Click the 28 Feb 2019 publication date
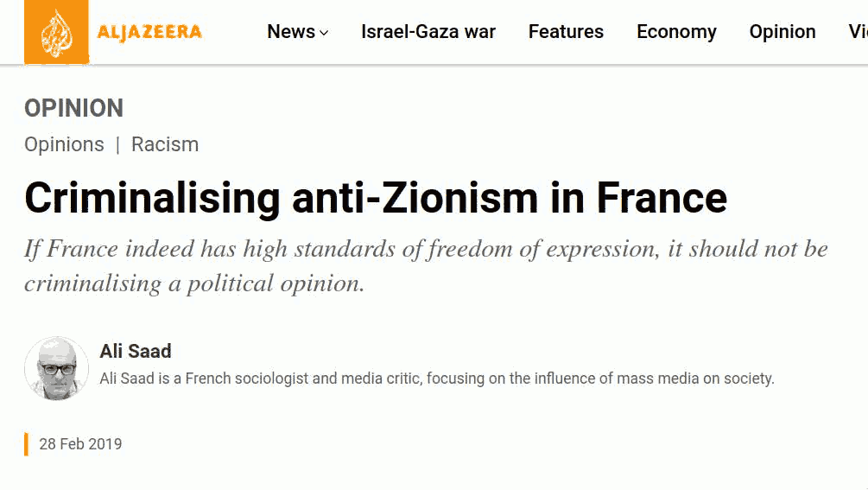Screen dimensions: 868x490 [x=81, y=444]
